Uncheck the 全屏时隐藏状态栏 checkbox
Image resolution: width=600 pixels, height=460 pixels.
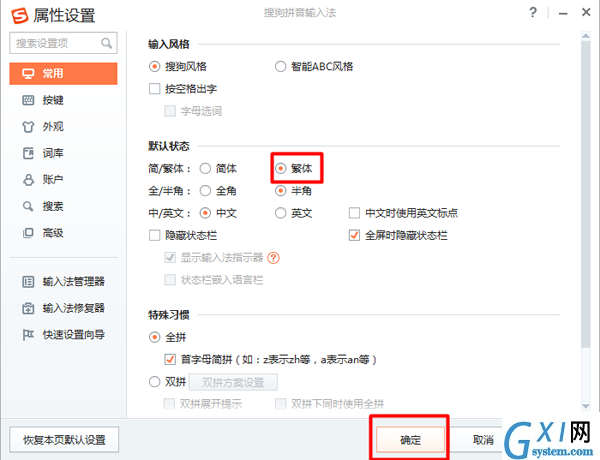pyautogui.click(x=354, y=235)
